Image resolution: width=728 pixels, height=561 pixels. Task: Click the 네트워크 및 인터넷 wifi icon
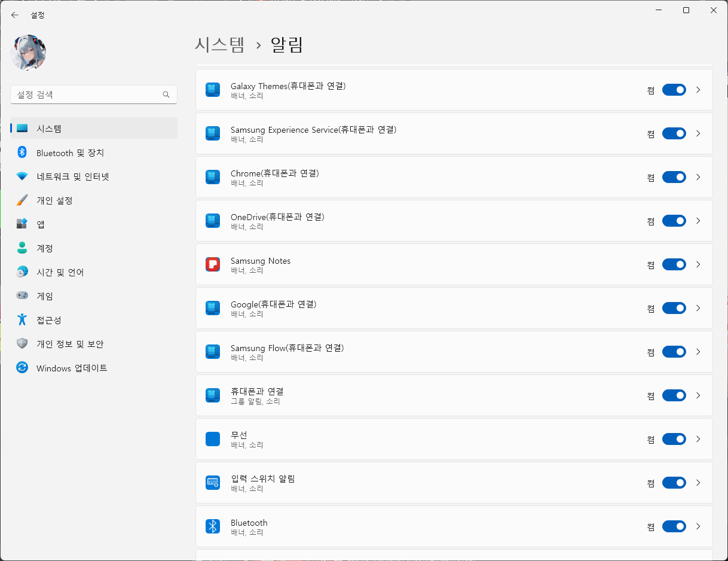[22, 176]
